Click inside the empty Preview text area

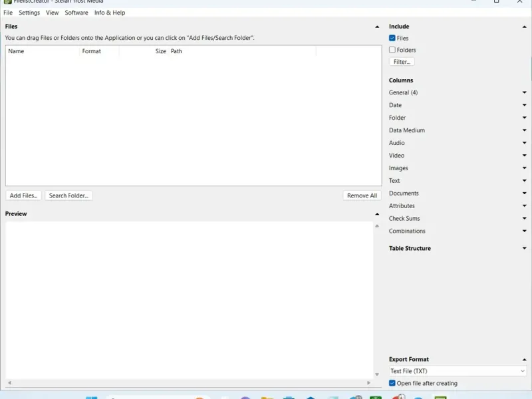pyautogui.click(x=189, y=301)
